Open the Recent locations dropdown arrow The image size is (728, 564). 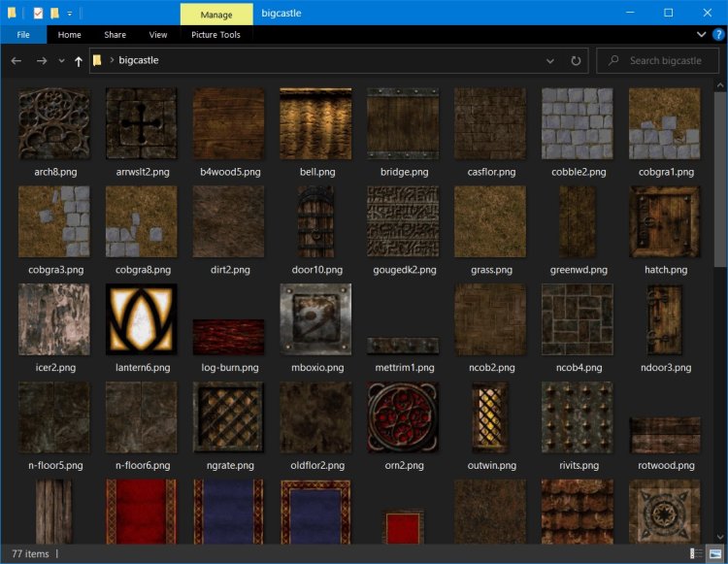coord(61,60)
